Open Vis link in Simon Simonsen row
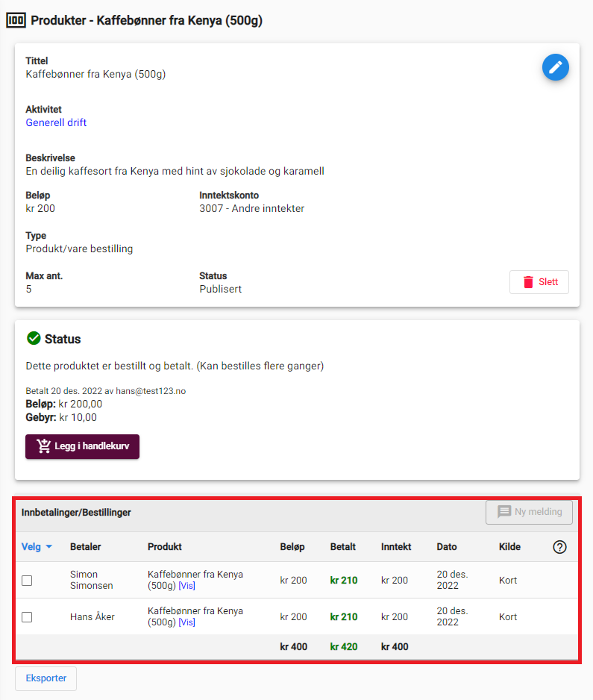This screenshot has width=593, height=700. [x=187, y=585]
